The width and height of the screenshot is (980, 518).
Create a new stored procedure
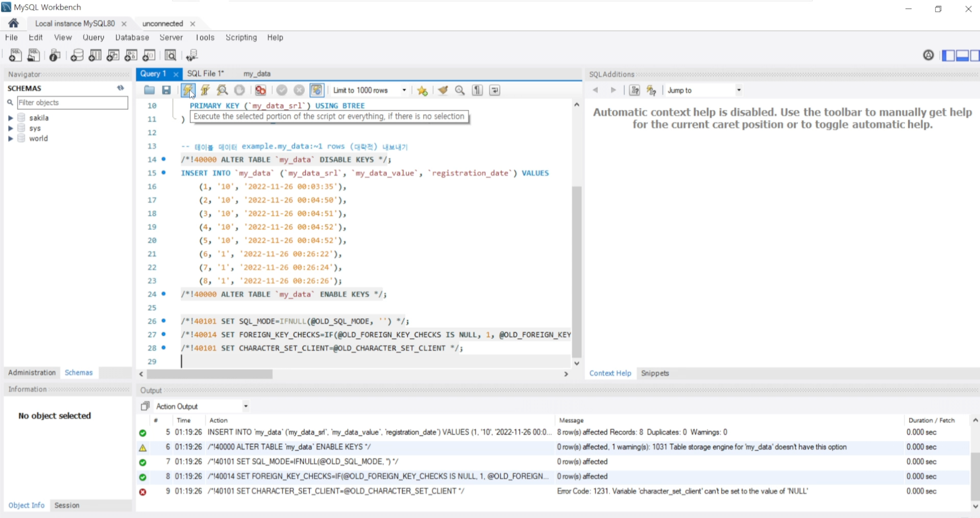pyautogui.click(x=131, y=55)
